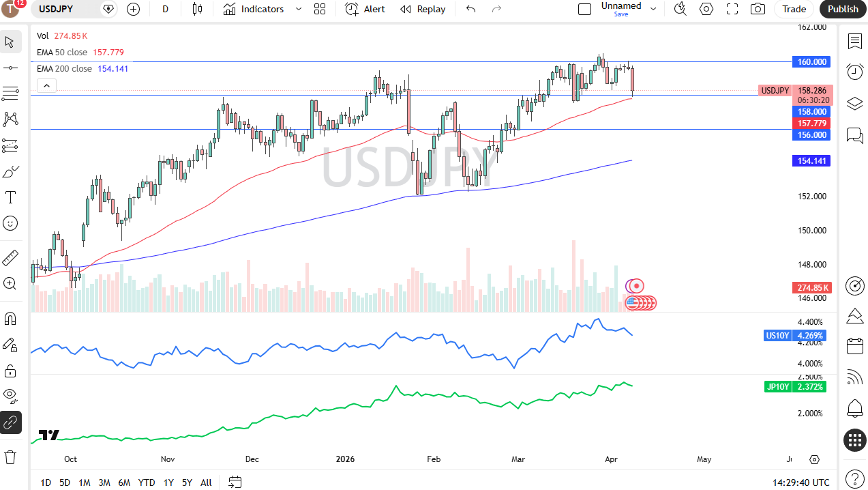The height and width of the screenshot is (490, 868).
Task: Open the Trade panel button
Action: (x=794, y=9)
